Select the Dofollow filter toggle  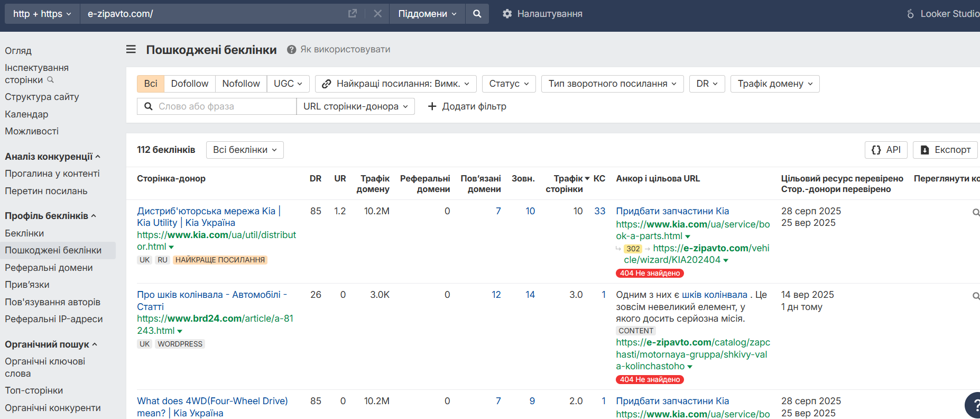click(x=190, y=84)
